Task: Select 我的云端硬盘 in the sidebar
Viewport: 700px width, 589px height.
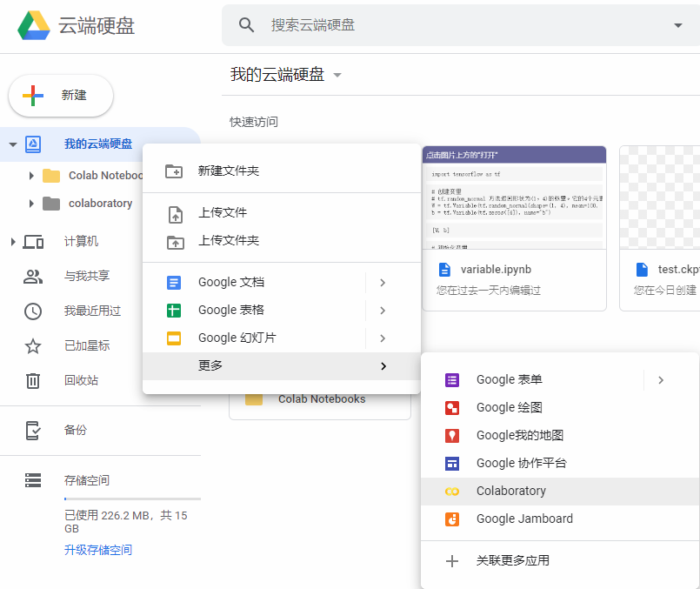Action: point(97,144)
